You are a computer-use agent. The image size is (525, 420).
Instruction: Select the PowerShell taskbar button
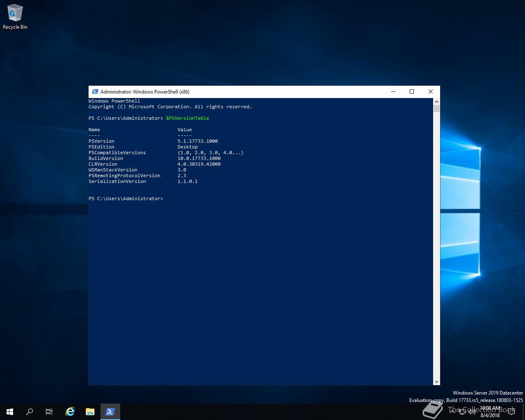(x=110, y=411)
